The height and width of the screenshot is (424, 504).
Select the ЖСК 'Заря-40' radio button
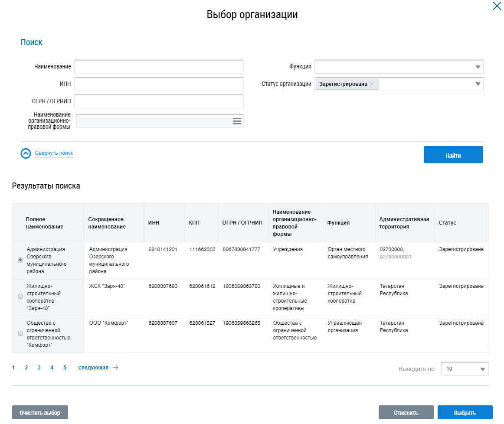[20, 297]
